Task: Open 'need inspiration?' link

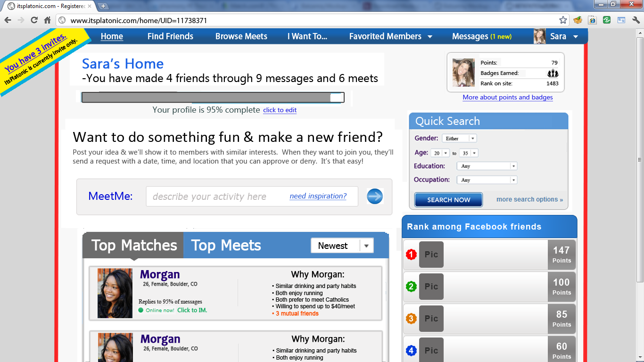Action: tap(318, 196)
